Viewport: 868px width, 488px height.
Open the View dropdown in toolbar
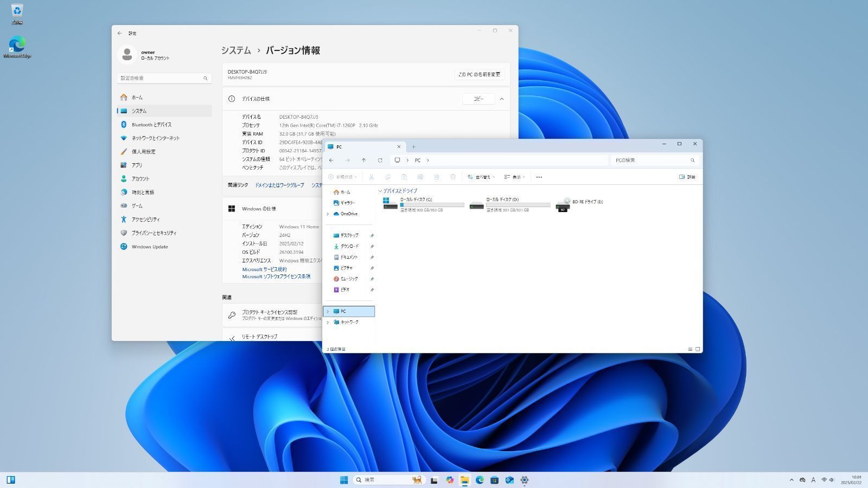tap(514, 177)
